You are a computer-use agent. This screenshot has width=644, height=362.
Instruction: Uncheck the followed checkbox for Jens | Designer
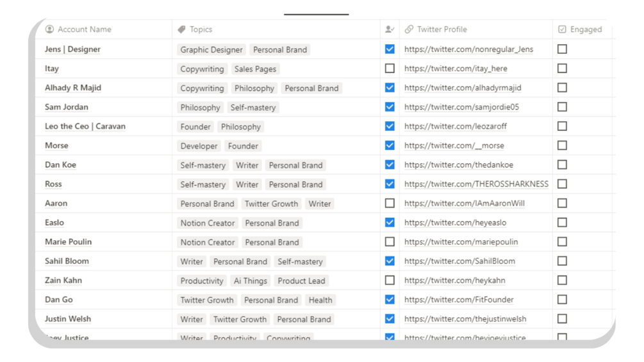(x=390, y=49)
